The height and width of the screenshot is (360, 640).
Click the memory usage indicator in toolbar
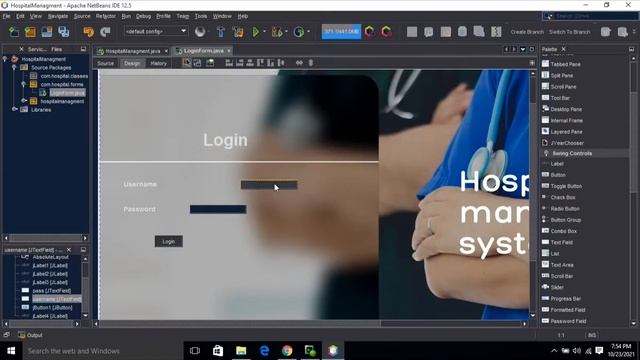click(x=341, y=32)
